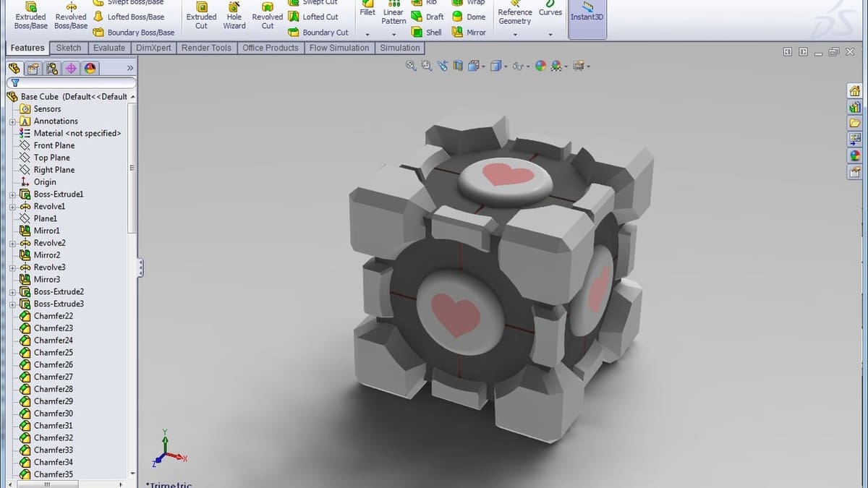Image resolution: width=868 pixels, height=488 pixels.
Task: Choose the Boundary Boss/Base tool
Action: pos(134,33)
